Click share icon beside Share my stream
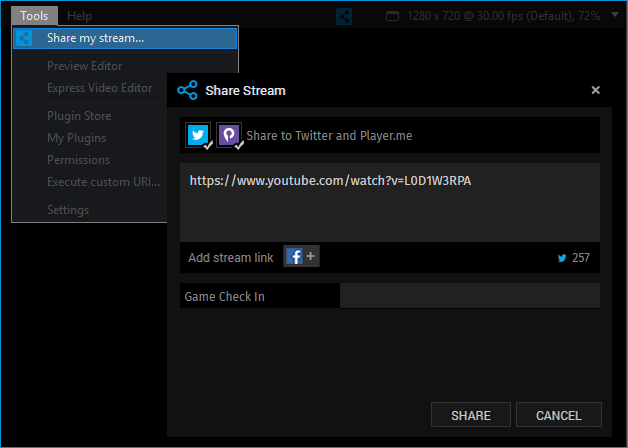The image size is (628, 448). [24, 38]
